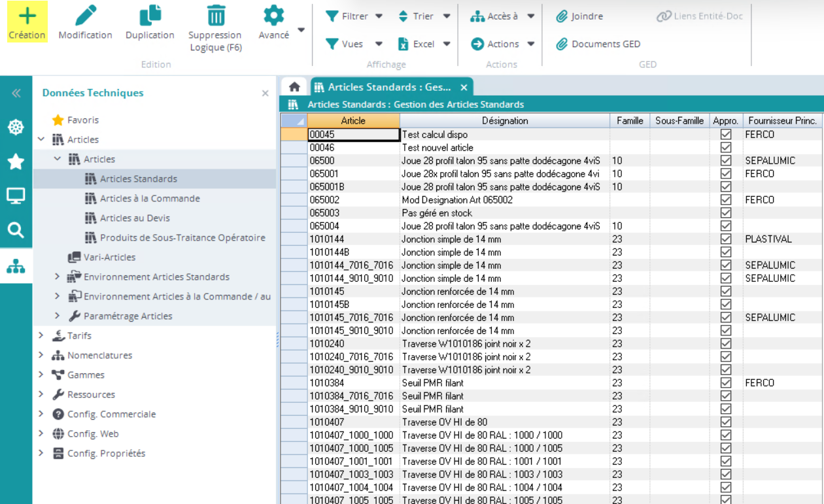Screen dimensions: 824x504
Task: Open the sidebar star favorites icon
Action: pos(16,162)
